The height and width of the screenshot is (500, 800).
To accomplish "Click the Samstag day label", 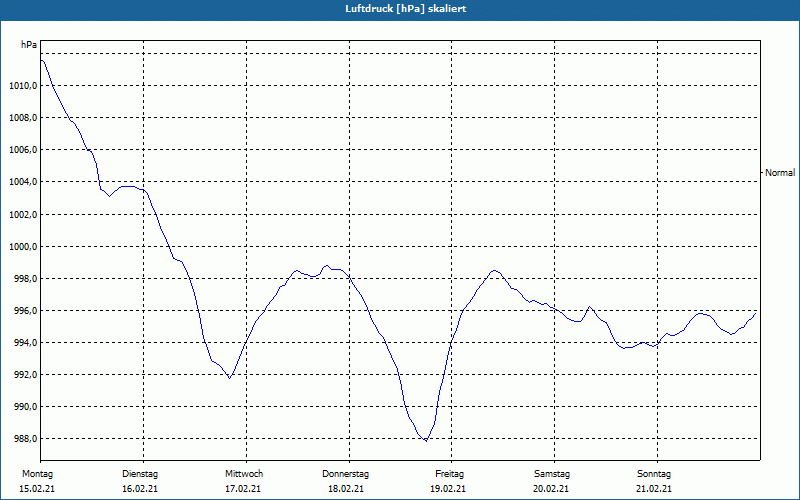I will (x=552, y=474).
